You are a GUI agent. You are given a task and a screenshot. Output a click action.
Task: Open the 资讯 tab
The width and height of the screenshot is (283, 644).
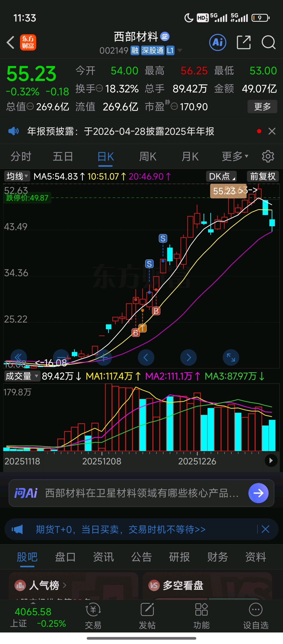104,557
